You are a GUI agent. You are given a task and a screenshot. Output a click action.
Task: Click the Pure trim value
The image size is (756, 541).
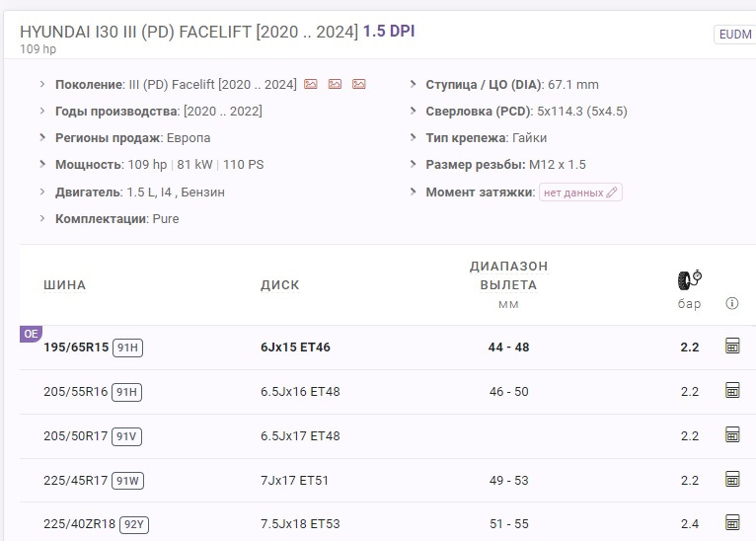pos(166,219)
